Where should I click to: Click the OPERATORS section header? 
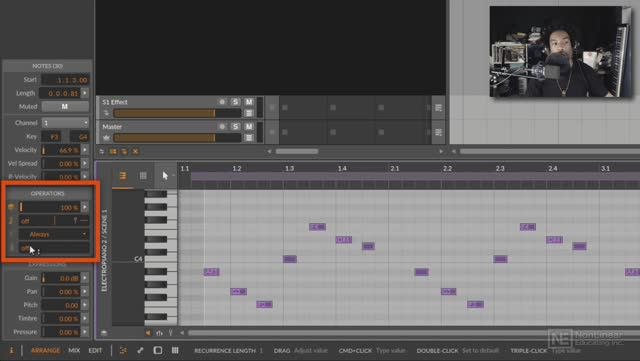point(48,194)
